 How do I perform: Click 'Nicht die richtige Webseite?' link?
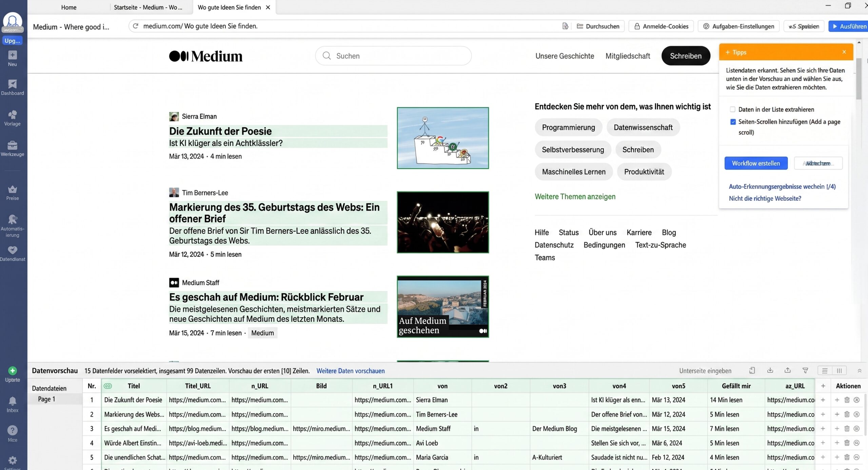(x=765, y=198)
